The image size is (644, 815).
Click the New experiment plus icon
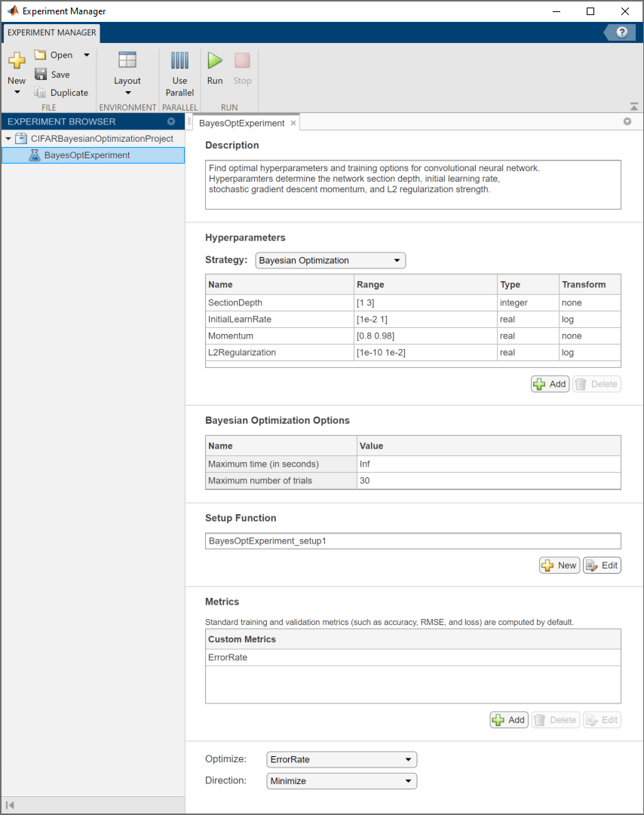pos(17,61)
